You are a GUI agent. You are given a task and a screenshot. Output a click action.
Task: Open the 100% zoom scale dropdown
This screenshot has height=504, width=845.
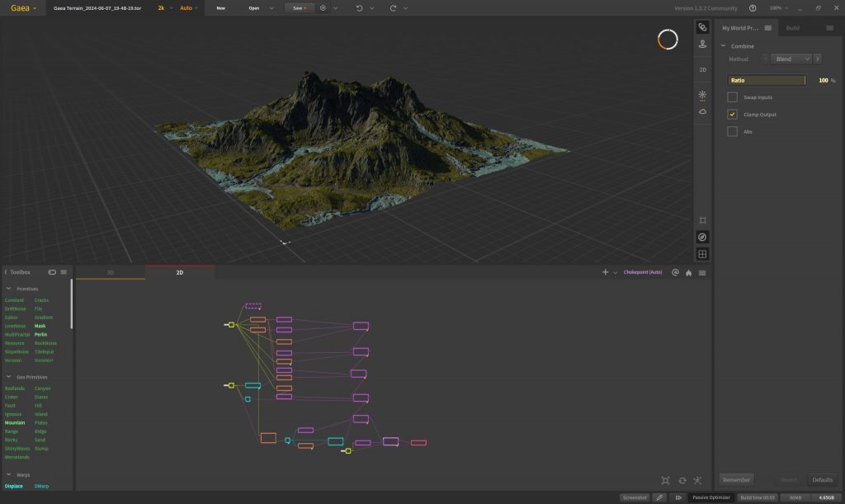pos(779,8)
